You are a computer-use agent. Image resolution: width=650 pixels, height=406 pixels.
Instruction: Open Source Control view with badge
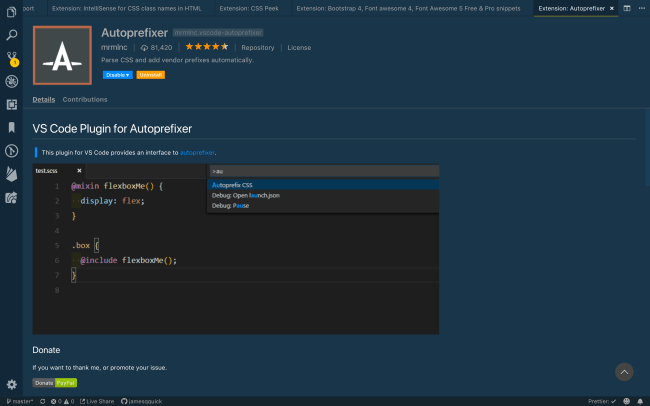12,58
